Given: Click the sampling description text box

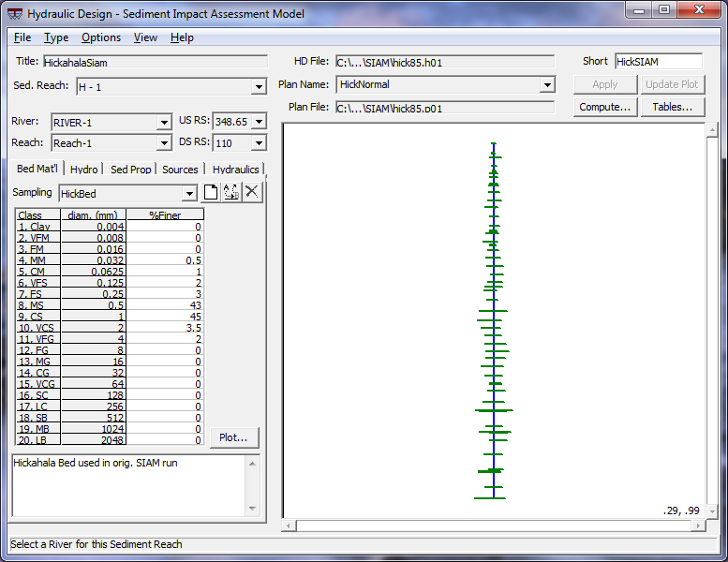Looking at the screenshot, I should point(129,485).
